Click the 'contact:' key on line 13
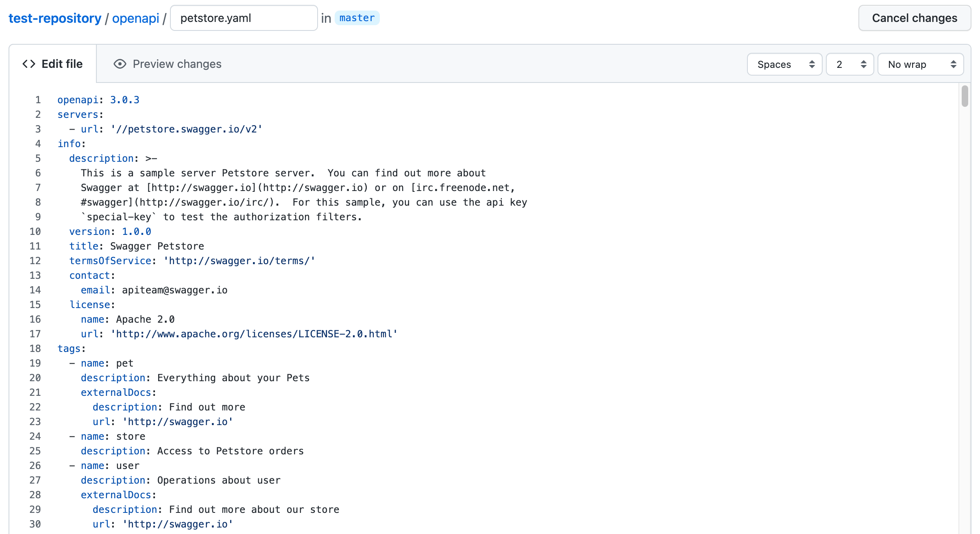 92,276
